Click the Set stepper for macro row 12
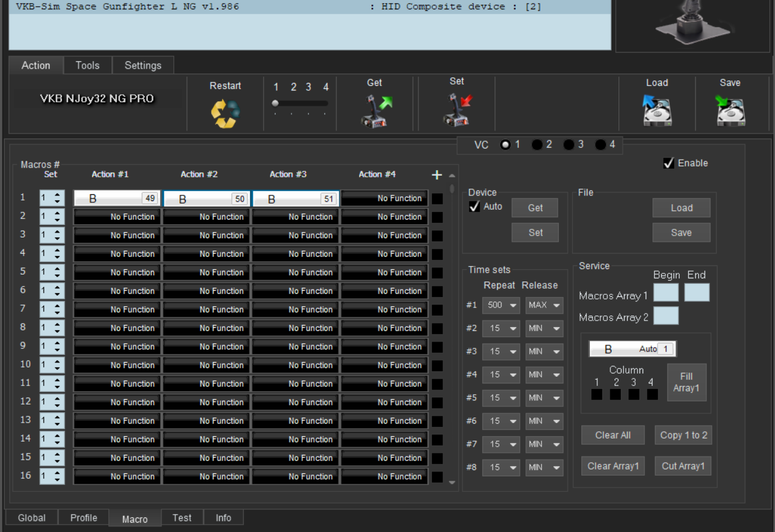Screen dimensions: 775x532 point(52,403)
